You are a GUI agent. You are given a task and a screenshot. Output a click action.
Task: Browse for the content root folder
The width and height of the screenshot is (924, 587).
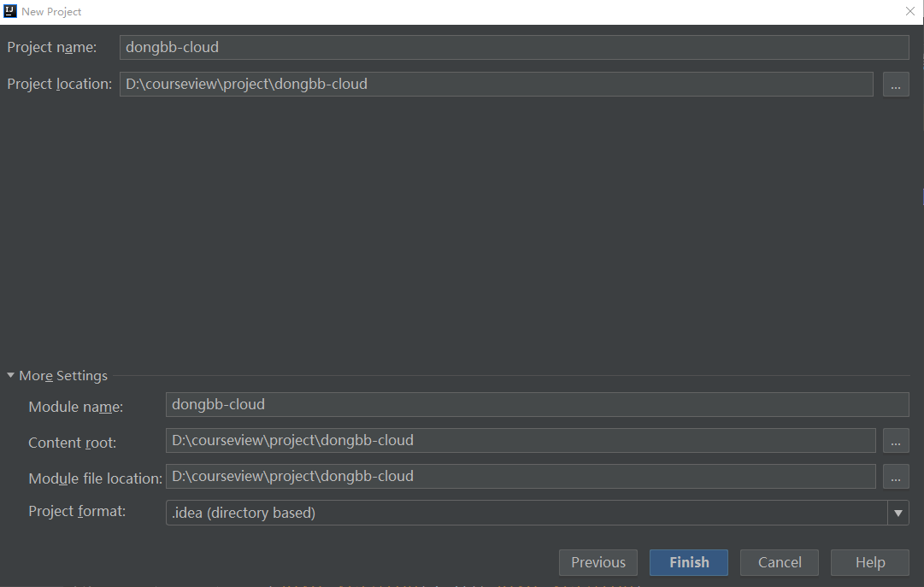(896, 441)
